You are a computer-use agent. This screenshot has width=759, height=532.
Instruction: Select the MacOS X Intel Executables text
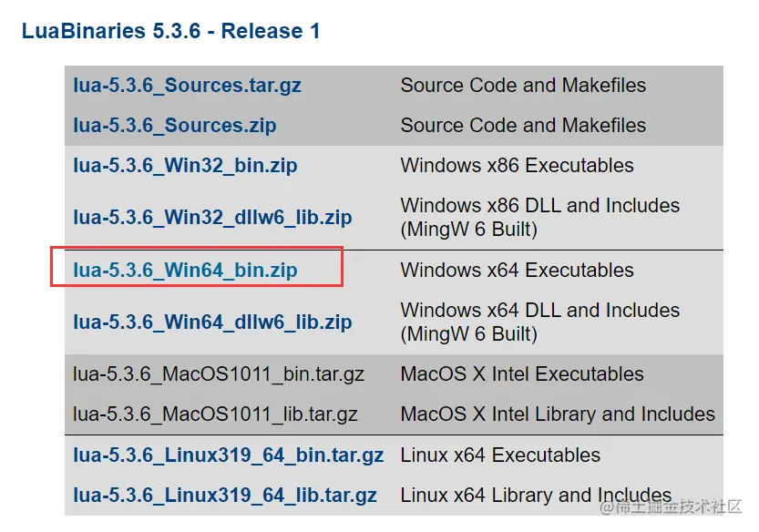pos(521,374)
